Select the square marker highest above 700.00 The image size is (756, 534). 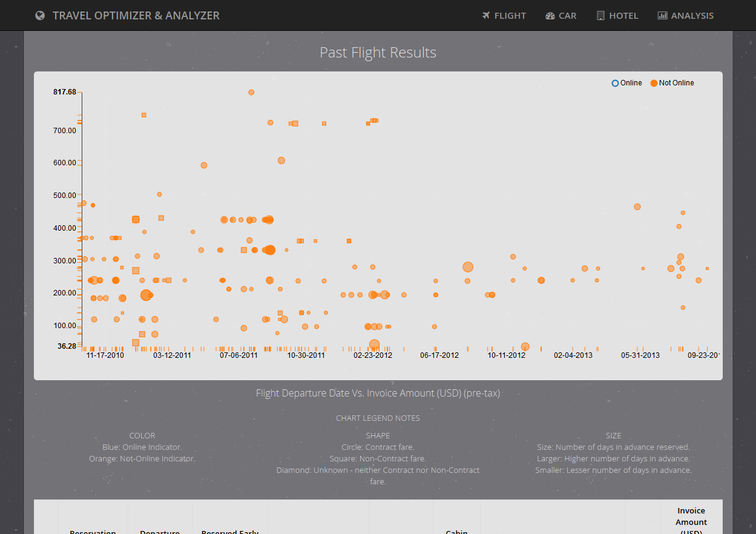(143, 115)
